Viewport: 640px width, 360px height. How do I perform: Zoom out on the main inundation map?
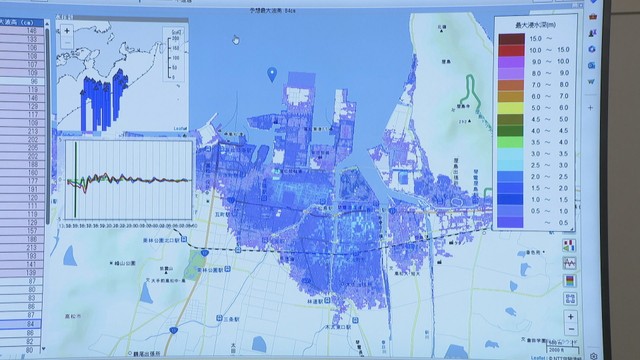pos(571,329)
